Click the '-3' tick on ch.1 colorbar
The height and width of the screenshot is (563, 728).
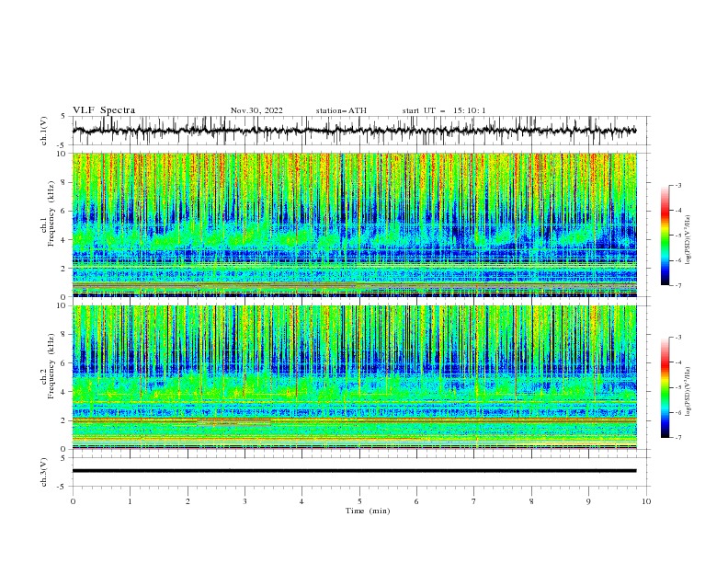[x=678, y=185]
